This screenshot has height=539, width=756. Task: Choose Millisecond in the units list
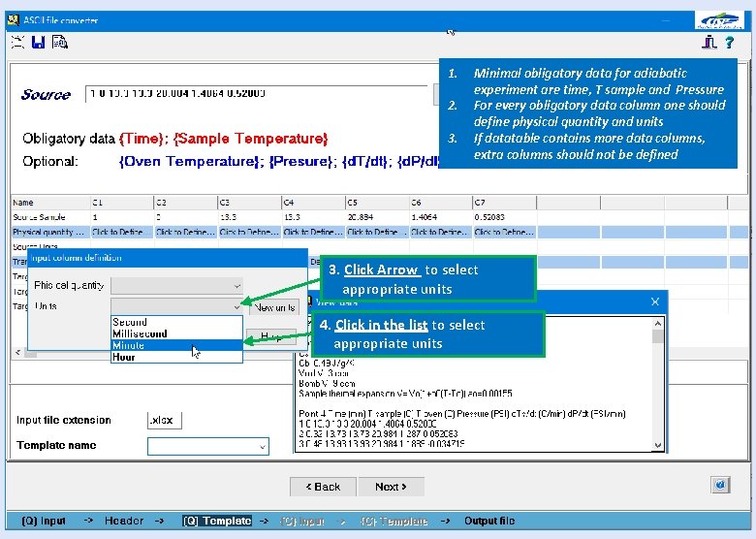click(x=176, y=333)
